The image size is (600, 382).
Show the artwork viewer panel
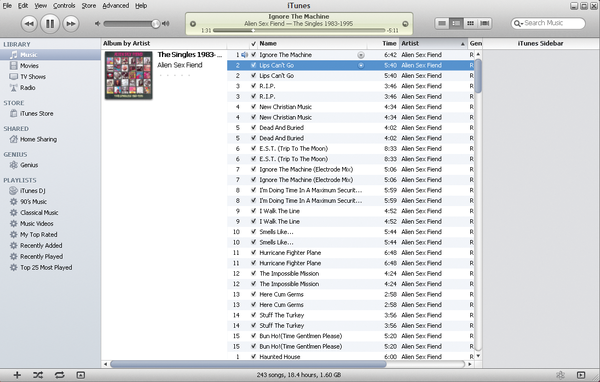tap(80, 375)
